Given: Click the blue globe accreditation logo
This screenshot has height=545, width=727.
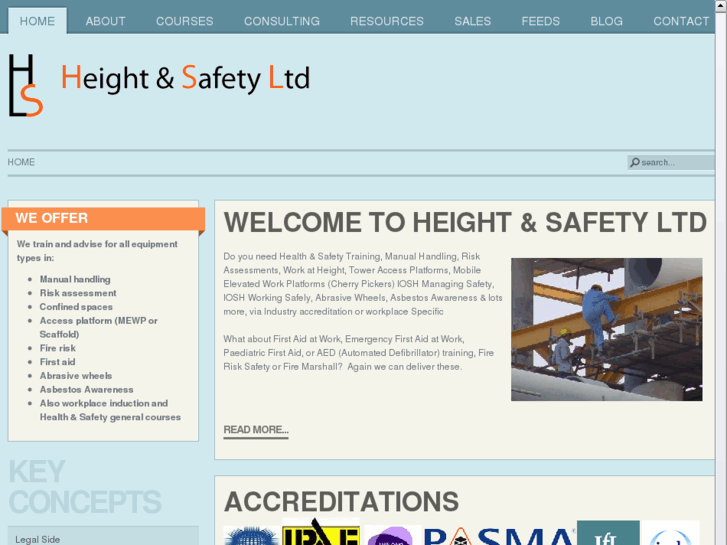Looking at the screenshot, I should coord(251,536).
